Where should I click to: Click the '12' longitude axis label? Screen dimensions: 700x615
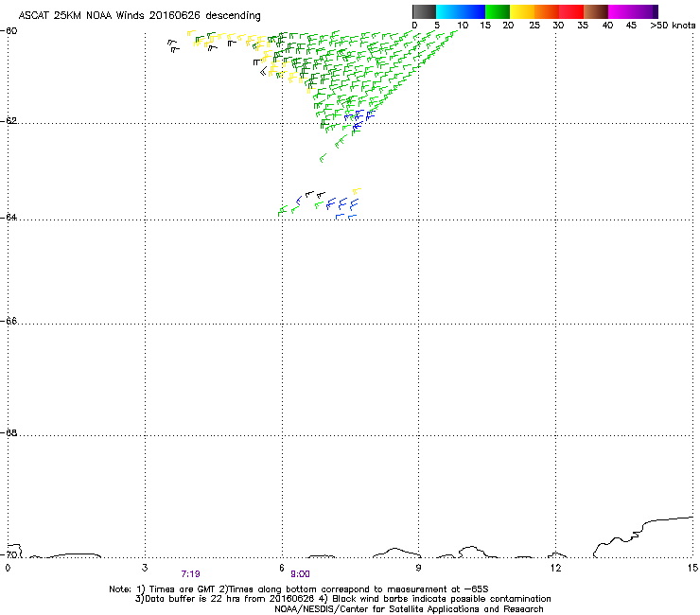coord(555,568)
